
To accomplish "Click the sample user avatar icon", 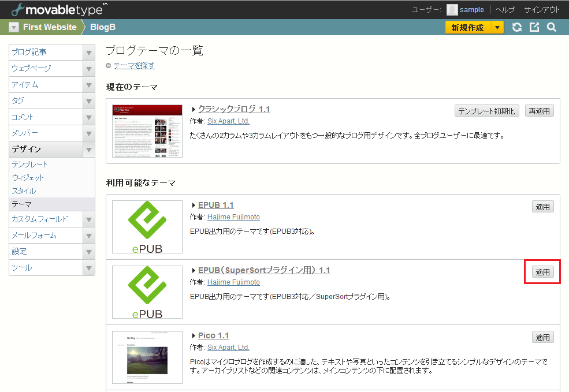I will [452, 10].
